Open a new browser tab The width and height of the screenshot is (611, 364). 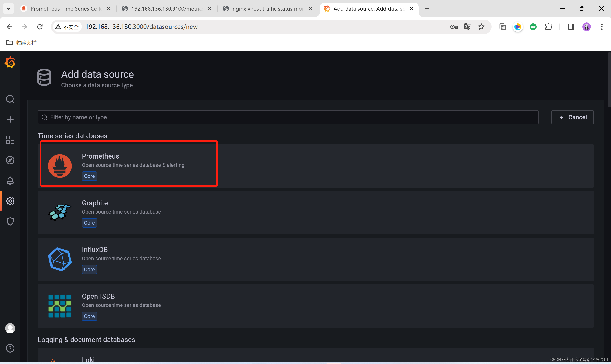click(x=427, y=8)
